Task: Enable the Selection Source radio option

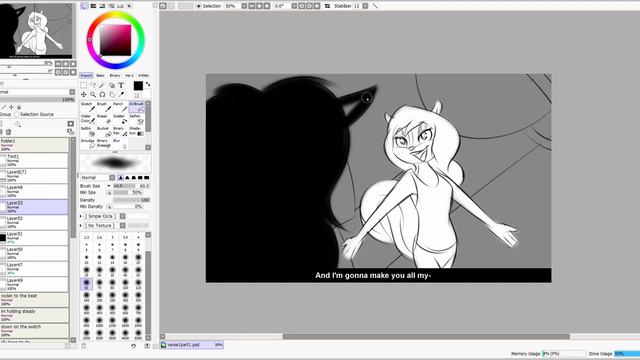Action: [x=17, y=114]
